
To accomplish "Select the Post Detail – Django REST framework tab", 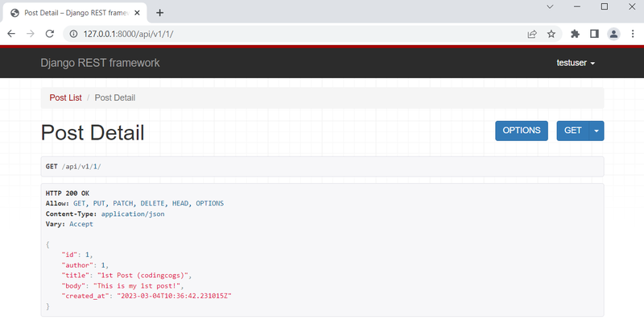I will [74, 13].
